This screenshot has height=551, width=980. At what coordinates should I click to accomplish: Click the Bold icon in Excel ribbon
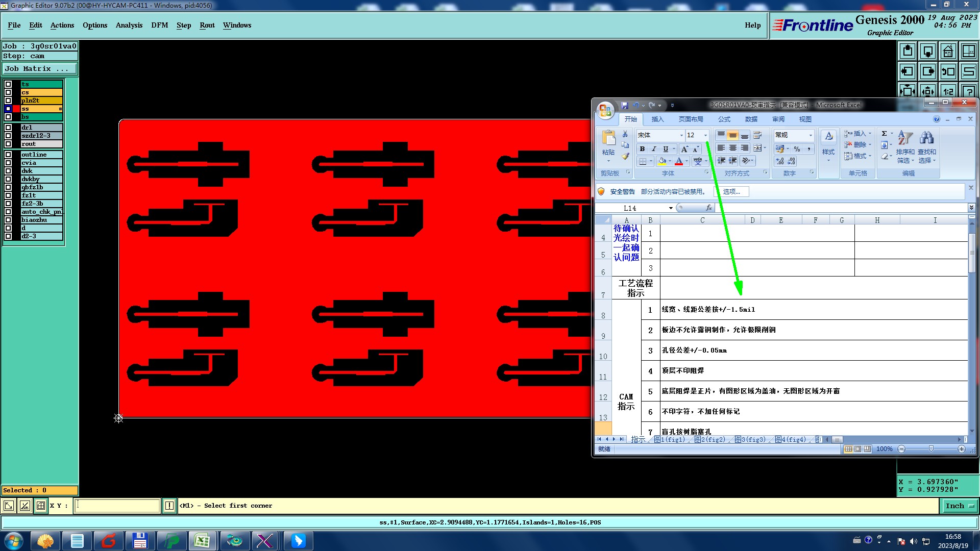point(642,149)
